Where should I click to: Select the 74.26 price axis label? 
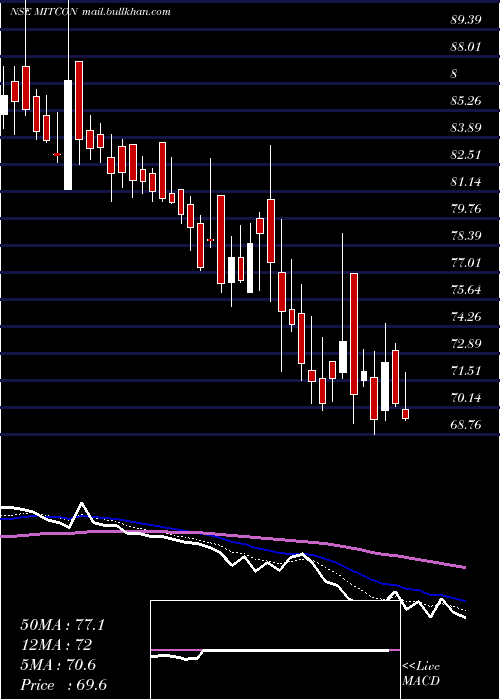(x=466, y=317)
